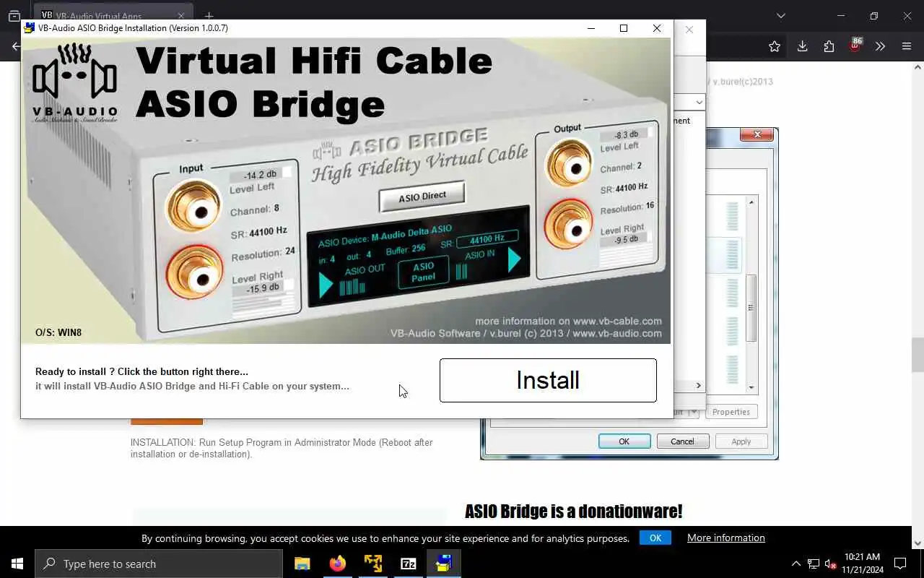Click the 'ASIO Bridge is a donationware!' heading
This screenshot has height=578, width=924.
(x=573, y=512)
